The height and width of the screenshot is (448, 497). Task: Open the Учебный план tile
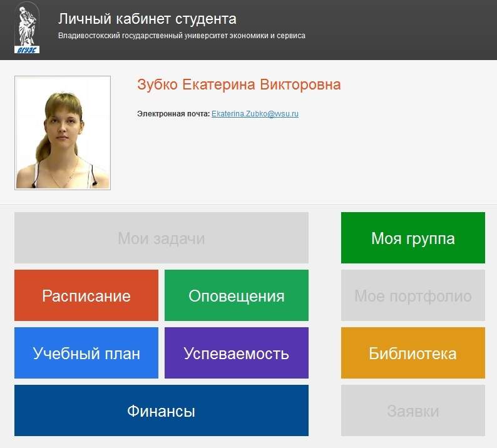point(86,353)
